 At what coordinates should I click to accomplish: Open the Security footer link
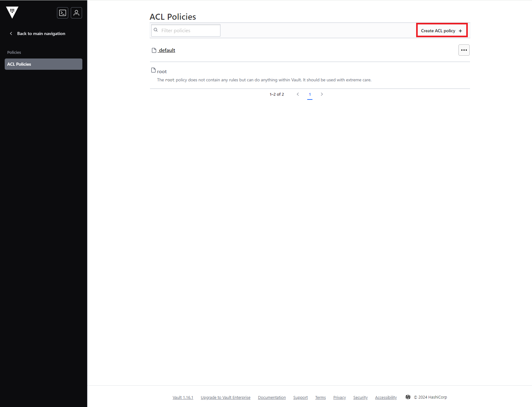coord(360,397)
